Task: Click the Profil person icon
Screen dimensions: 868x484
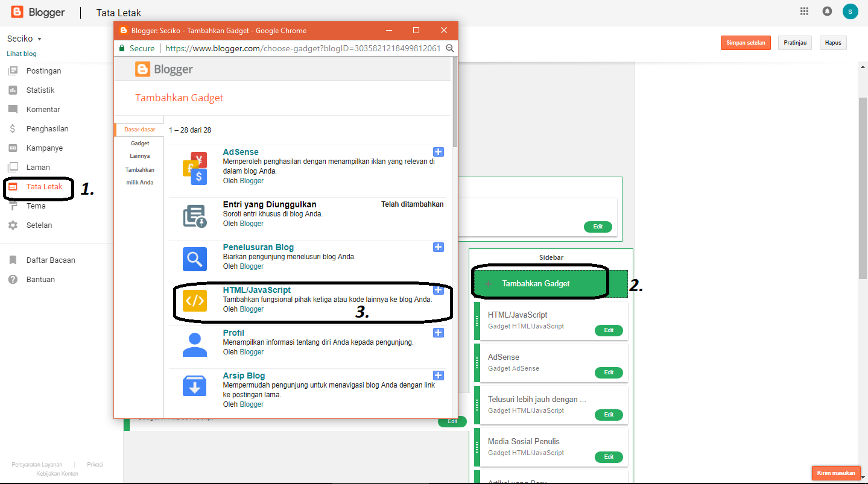Action: 195,345
